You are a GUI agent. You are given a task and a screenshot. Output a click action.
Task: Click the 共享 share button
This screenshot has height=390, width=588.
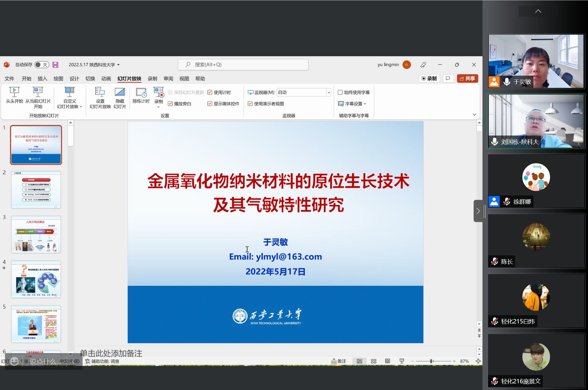[x=467, y=78]
